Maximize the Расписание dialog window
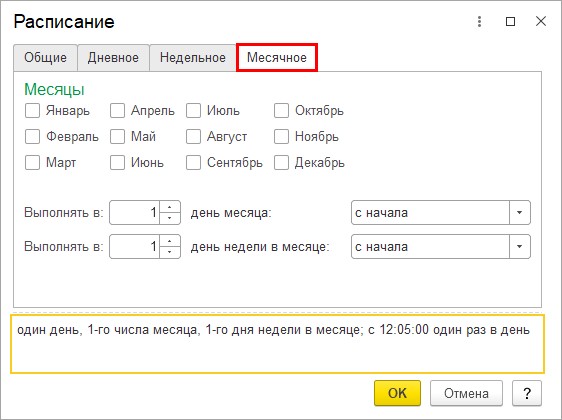The width and height of the screenshot is (562, 420). click(510, 22)
